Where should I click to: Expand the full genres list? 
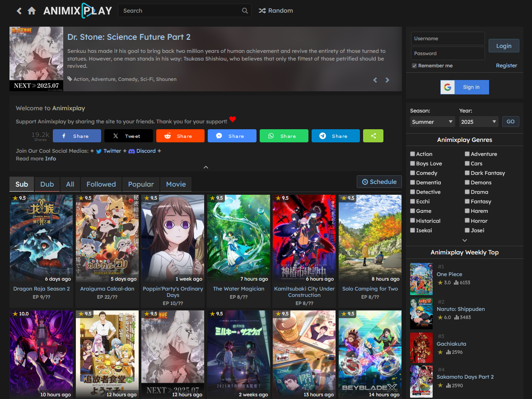(x=464, y=240)
